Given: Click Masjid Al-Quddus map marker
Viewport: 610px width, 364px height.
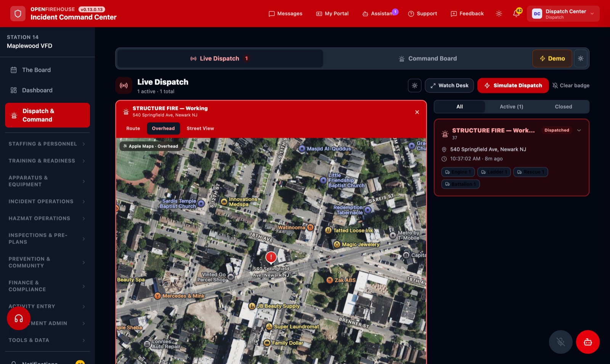Looking at the screenshot, I should point(302,149).
